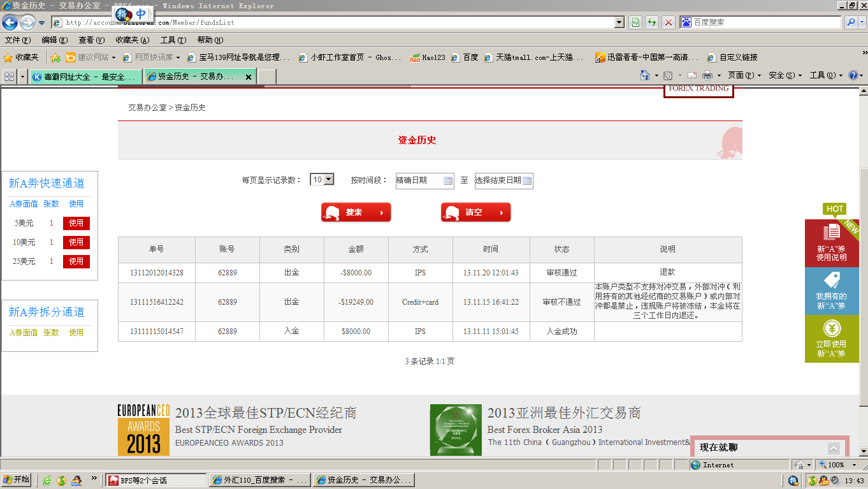
Task: Click the Home icon in command bar
Action: 645,75
